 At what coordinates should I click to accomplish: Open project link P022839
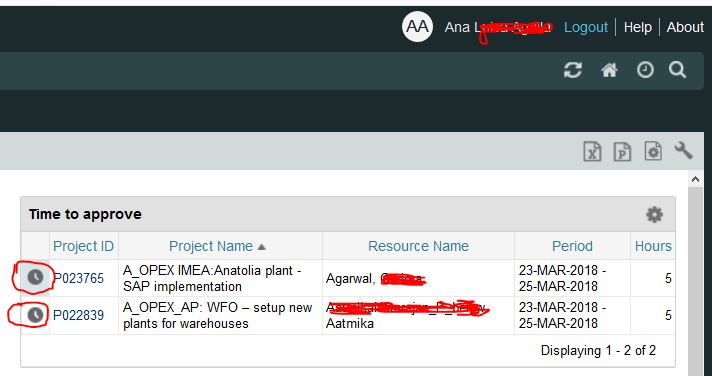79,315
